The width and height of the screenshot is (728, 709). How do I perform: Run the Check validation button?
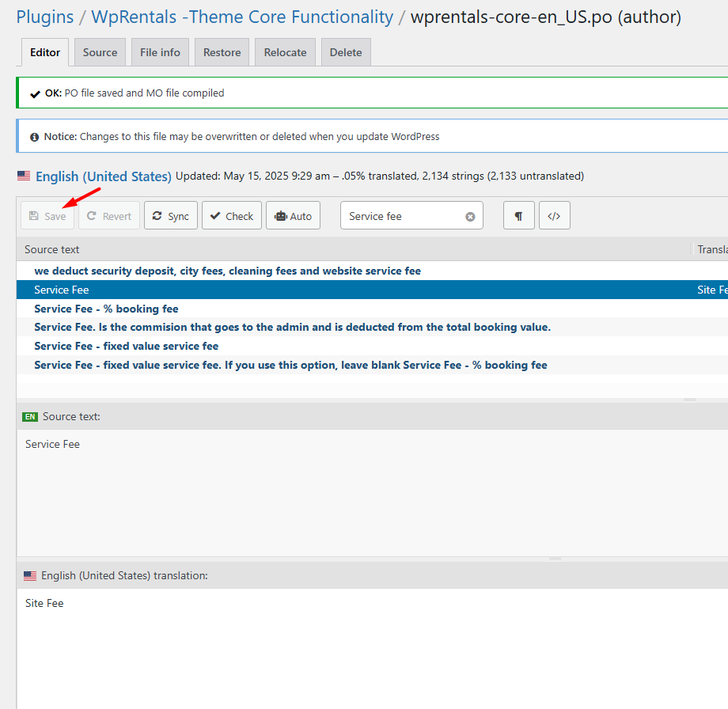tap(231, 216)
